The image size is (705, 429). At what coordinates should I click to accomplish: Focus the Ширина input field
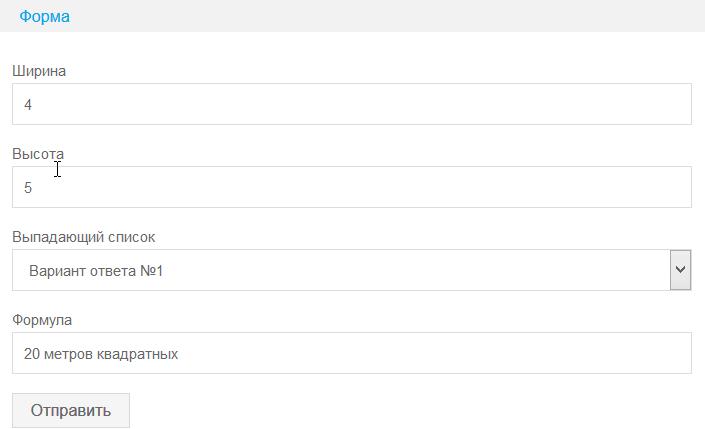point(351,104)
